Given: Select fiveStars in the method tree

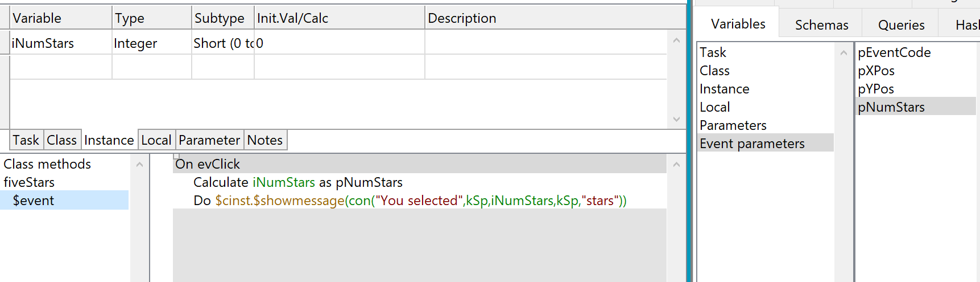Looking at the screenshot, I should click(x=29, y=182).
